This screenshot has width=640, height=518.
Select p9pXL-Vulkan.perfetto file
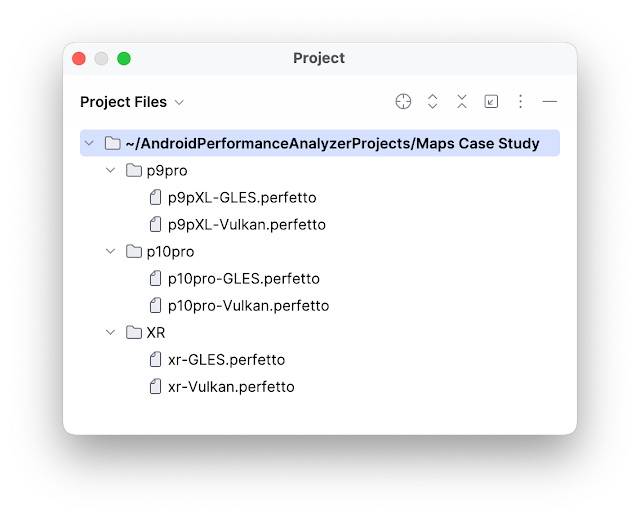tap(247, 225)
